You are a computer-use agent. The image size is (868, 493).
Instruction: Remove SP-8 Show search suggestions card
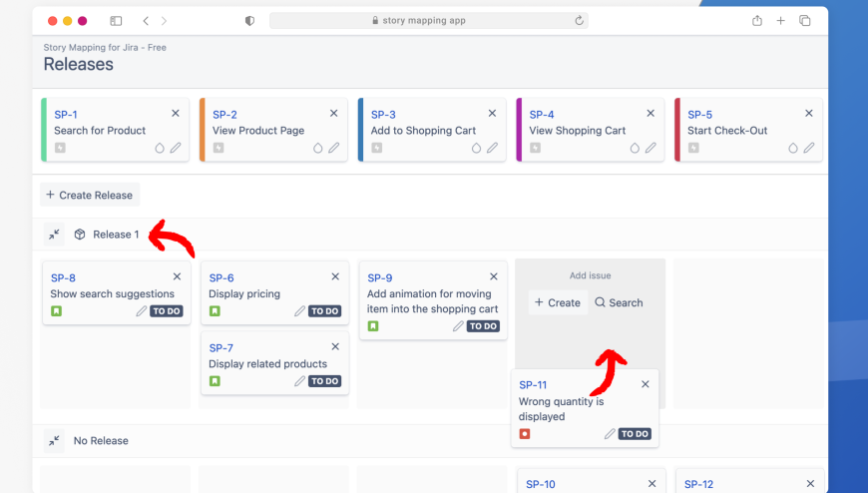[x=178, y=276]
